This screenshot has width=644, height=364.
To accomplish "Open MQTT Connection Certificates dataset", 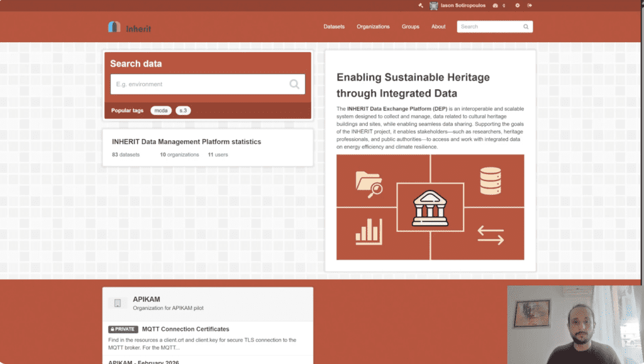I will click(186, 329).
